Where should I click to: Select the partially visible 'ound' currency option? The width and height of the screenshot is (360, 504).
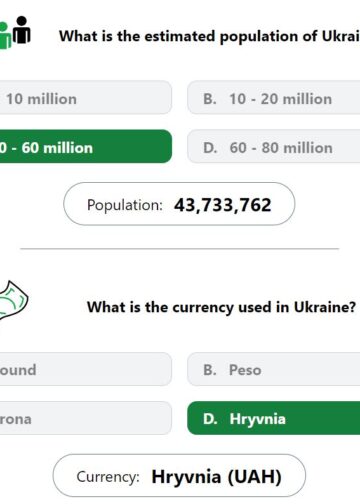[x=86, y=369]
